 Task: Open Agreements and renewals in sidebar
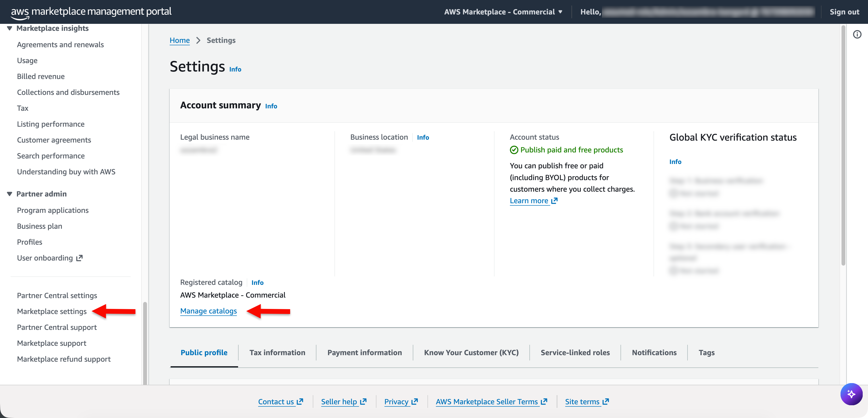coord(60,45)
